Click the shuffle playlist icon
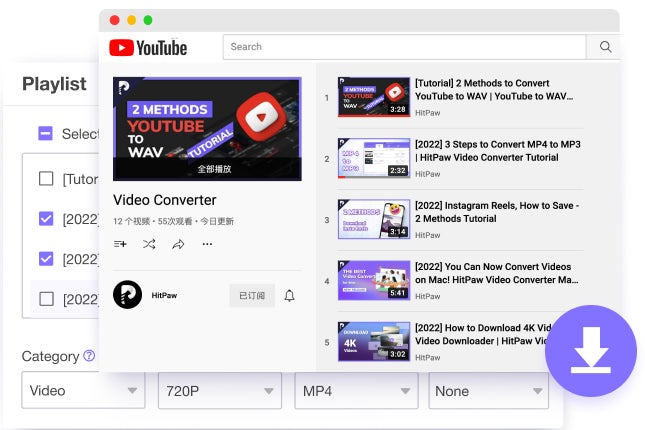Image resolution: width=645 pixels, height=430 pixels. point(149,244)
